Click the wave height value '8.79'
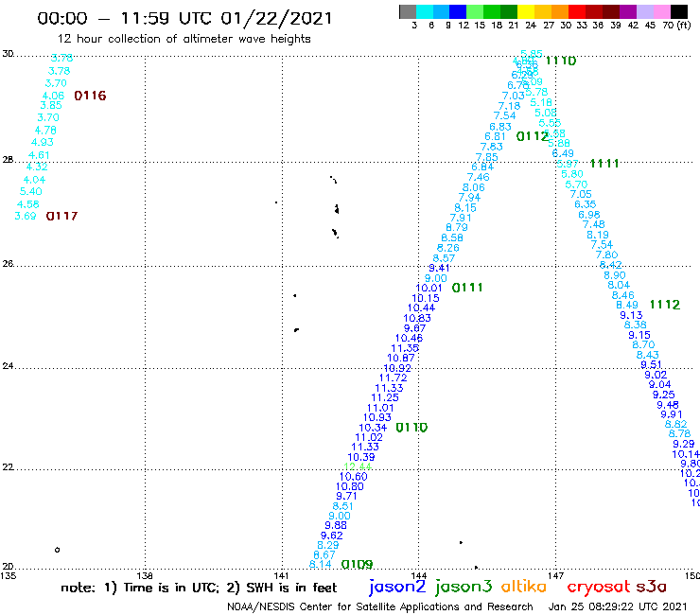Screen dimensions: 700x615 457,227
